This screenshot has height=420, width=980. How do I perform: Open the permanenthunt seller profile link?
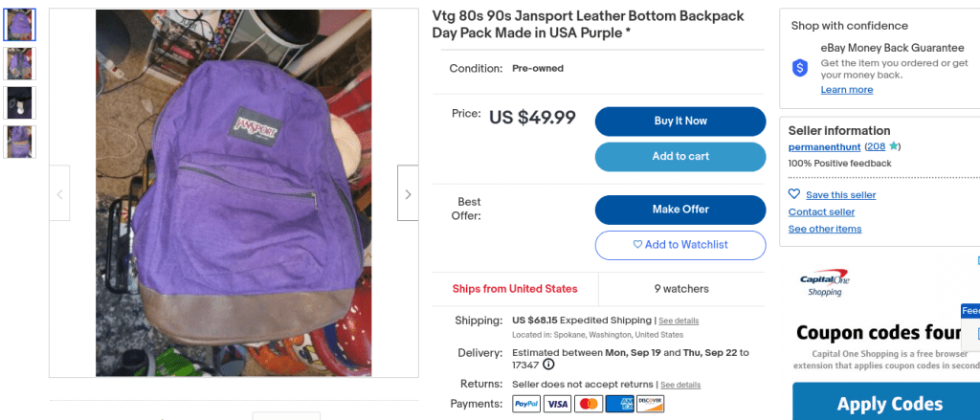coord(824,146)
